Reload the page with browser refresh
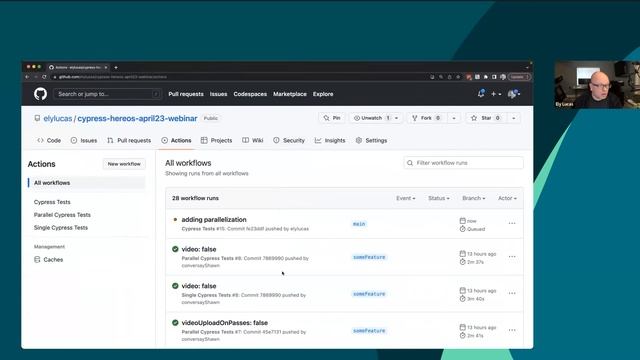The height and width of the screenshot is (360, 640). tap(44, 77)
